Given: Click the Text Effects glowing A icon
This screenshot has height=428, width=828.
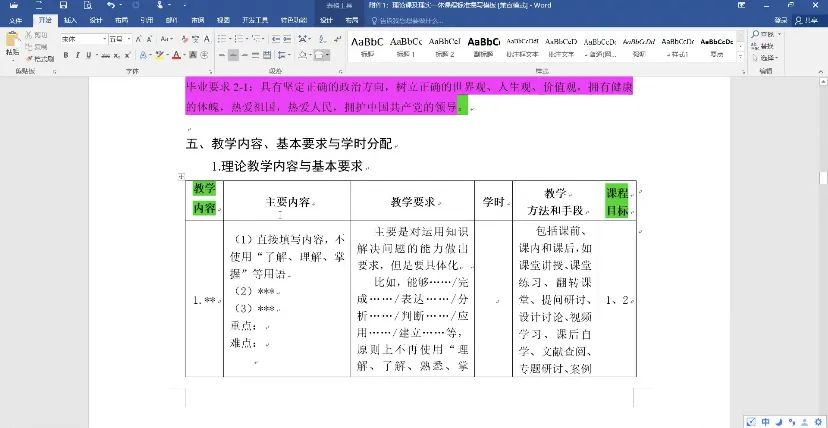Looking at the screenshot, I should [143, 55].
